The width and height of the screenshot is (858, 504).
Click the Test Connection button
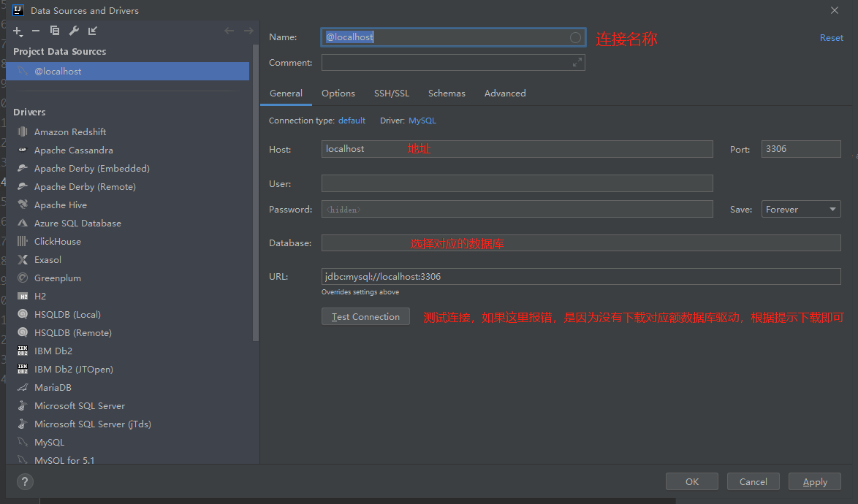(x=365, y=316)
